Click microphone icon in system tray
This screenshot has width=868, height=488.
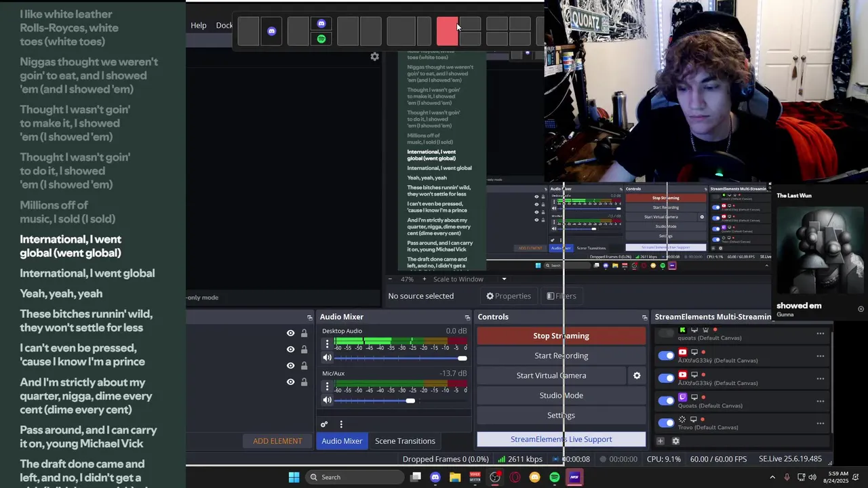(x=787, y=477)
